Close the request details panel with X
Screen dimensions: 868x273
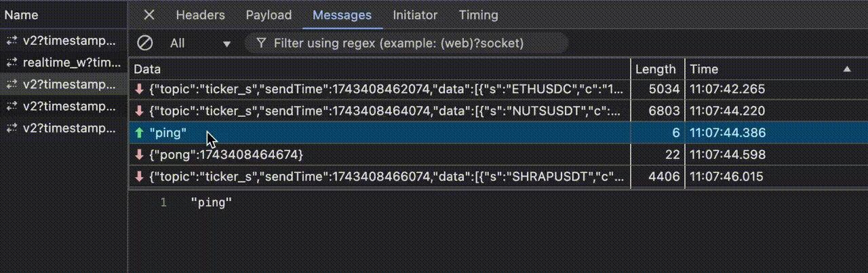point(149,15)
